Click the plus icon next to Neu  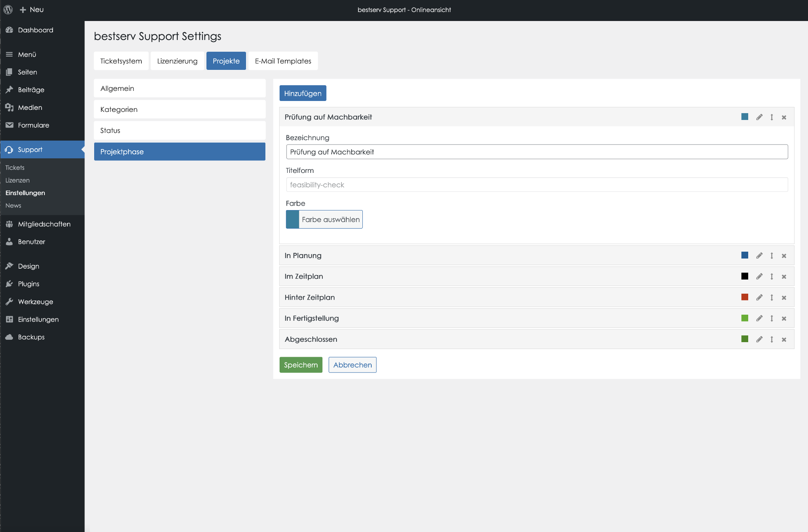click(x=23, y=10)
